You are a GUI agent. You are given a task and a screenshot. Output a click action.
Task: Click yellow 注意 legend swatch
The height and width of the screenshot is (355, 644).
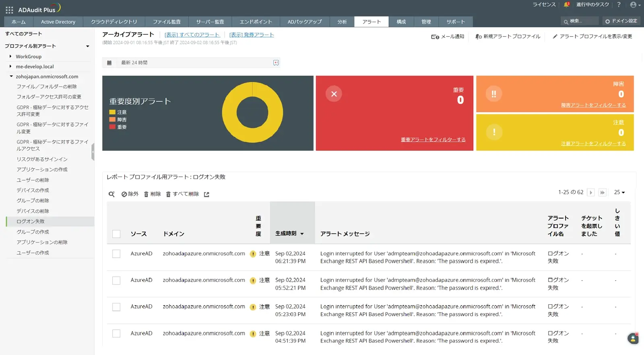[x=112, y=112]
